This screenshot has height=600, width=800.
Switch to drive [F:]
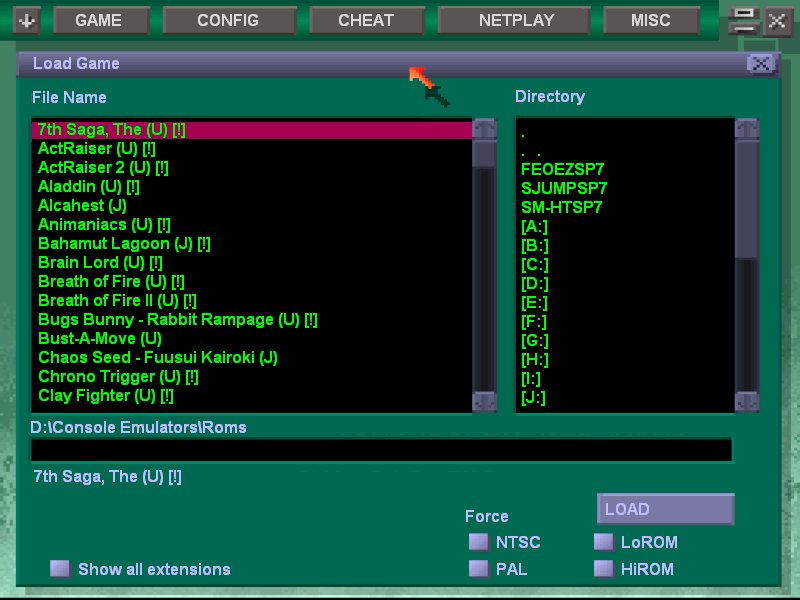coord(625,321)
